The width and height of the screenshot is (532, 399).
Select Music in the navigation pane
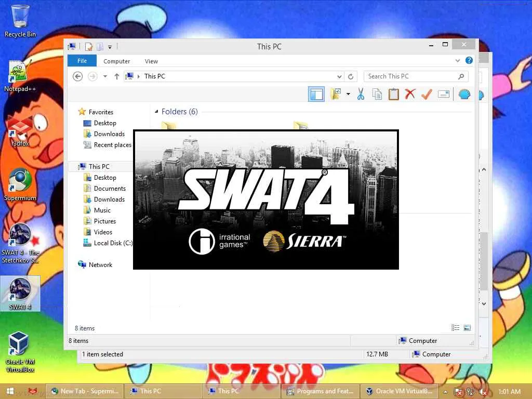(102, 210)
